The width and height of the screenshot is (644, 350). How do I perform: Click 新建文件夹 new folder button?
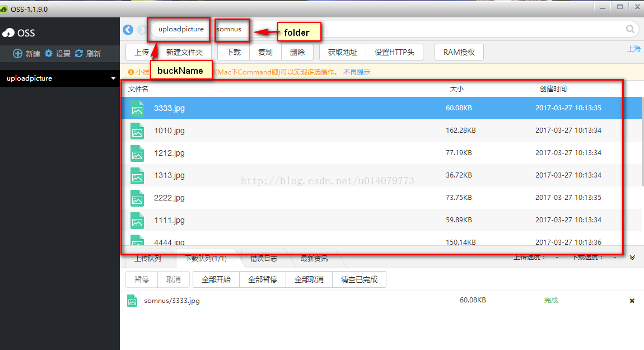tap(184, 52)
